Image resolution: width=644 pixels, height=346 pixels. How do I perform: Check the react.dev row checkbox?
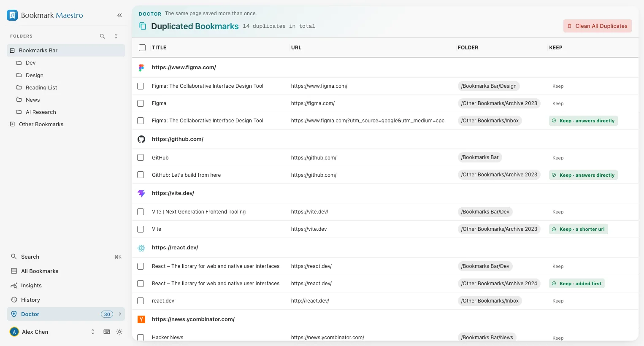coord(141,301)
